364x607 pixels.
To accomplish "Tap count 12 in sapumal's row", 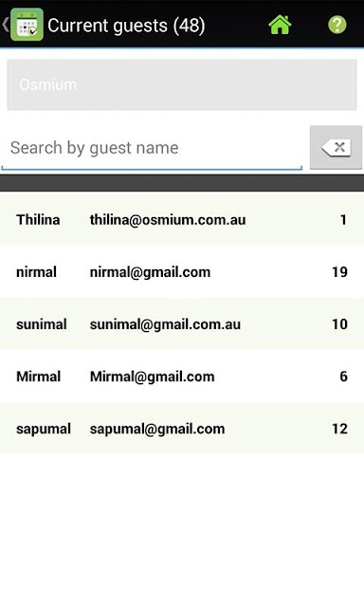I will point(339,429).
